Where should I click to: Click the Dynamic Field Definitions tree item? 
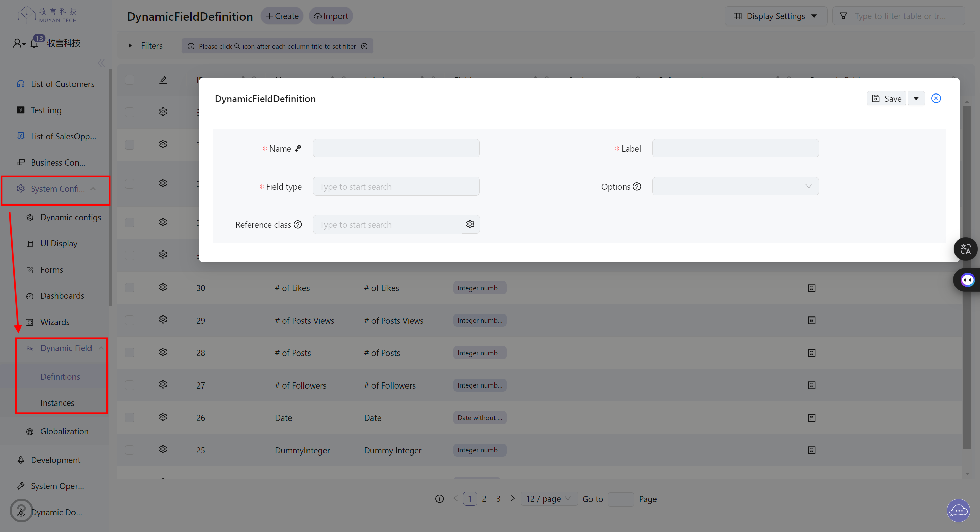coord(60,376)
